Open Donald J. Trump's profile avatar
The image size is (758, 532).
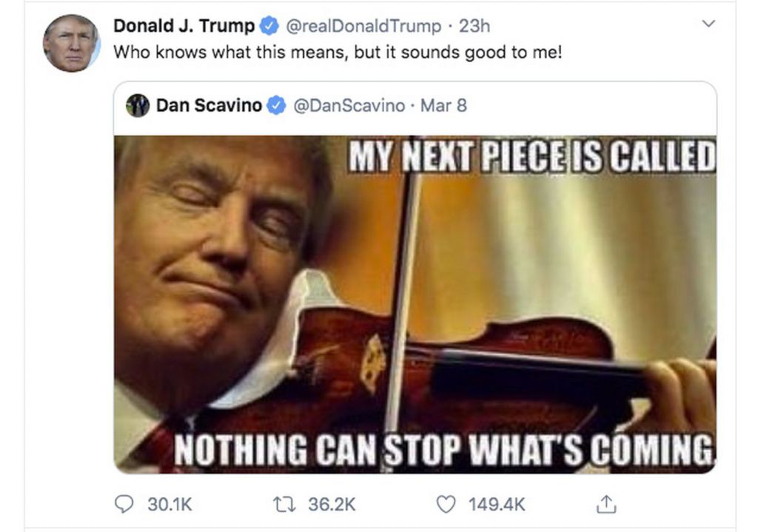(72, 44)
